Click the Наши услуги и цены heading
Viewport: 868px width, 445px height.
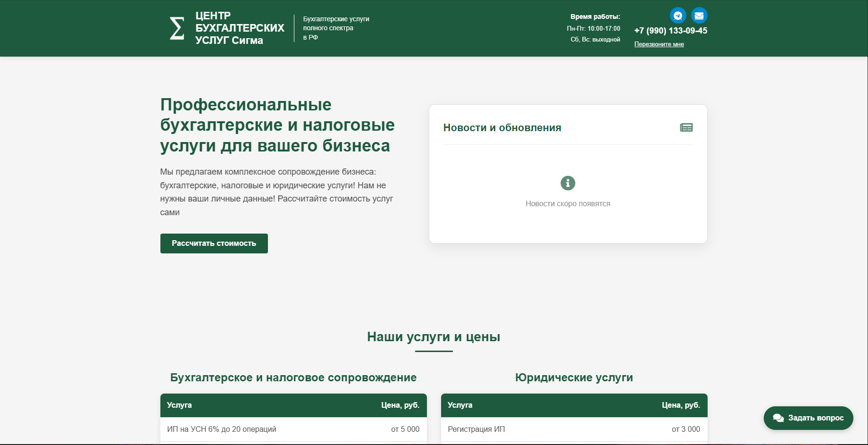point(434,337)
